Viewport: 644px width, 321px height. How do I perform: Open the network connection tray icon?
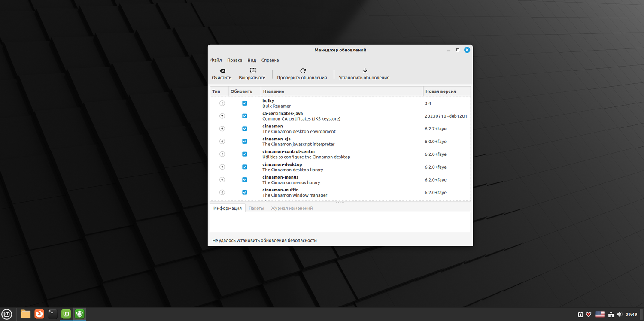(x=611, y=315)
